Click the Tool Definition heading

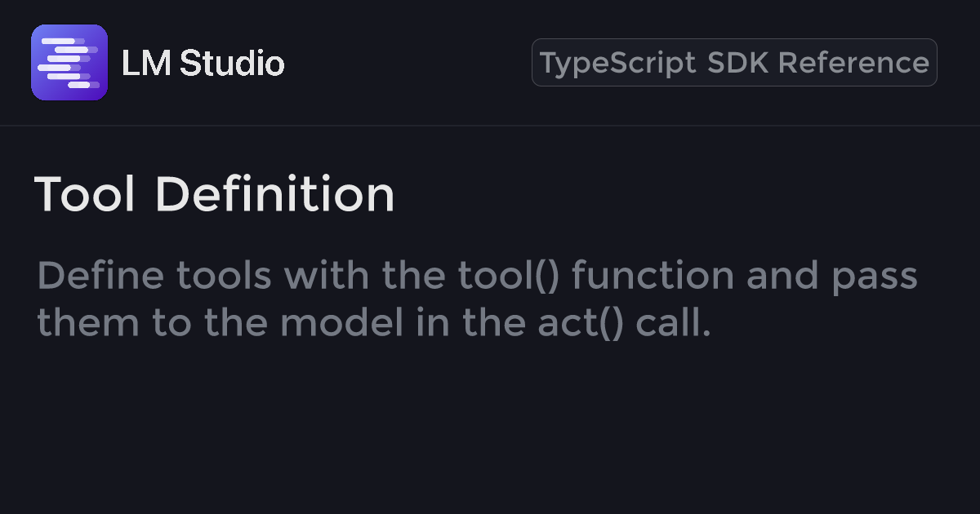coord(215,195)
